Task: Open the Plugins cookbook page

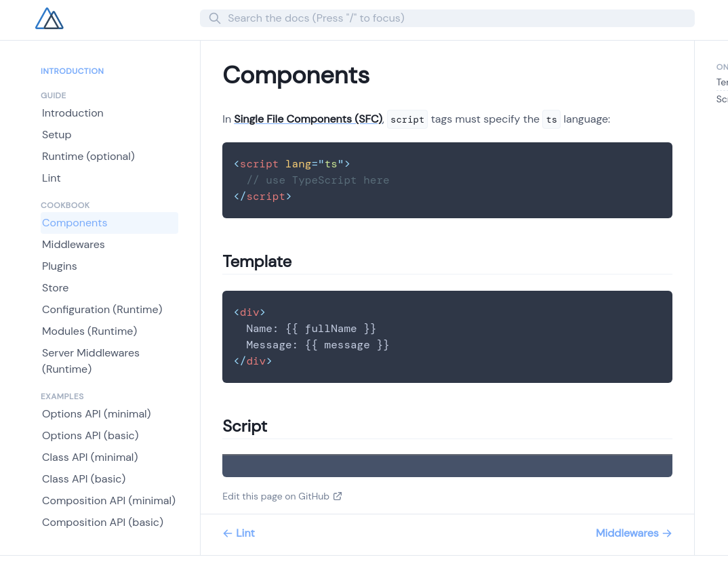Action: [x=60, y=266]
